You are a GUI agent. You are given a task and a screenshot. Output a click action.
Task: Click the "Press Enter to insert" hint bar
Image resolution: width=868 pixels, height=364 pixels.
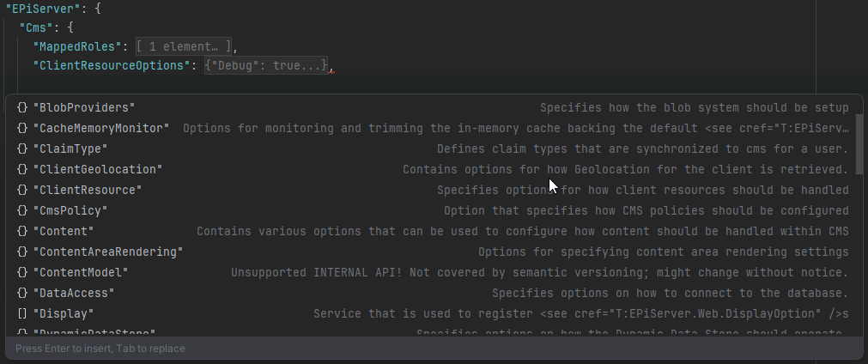pyautogui.click(x=100, y=349)
